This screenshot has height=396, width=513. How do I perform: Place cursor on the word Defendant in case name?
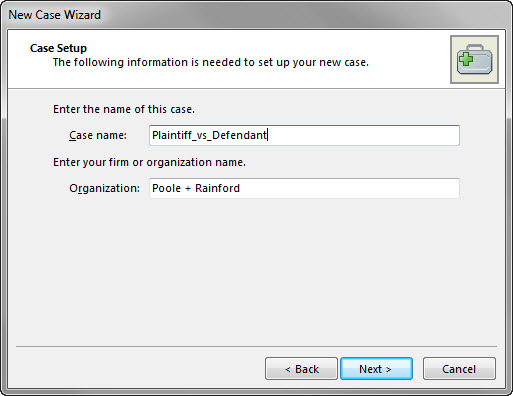239,135
